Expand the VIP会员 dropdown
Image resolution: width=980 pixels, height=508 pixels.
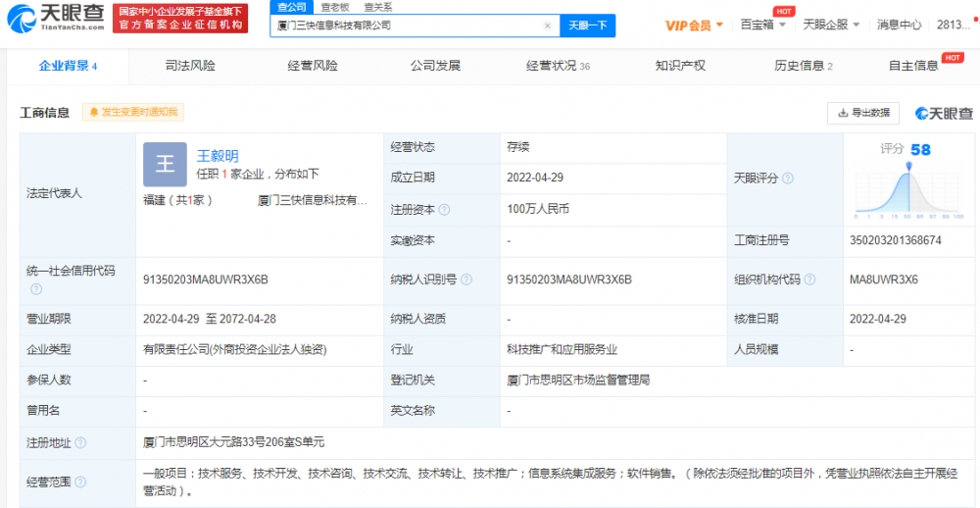695,25
